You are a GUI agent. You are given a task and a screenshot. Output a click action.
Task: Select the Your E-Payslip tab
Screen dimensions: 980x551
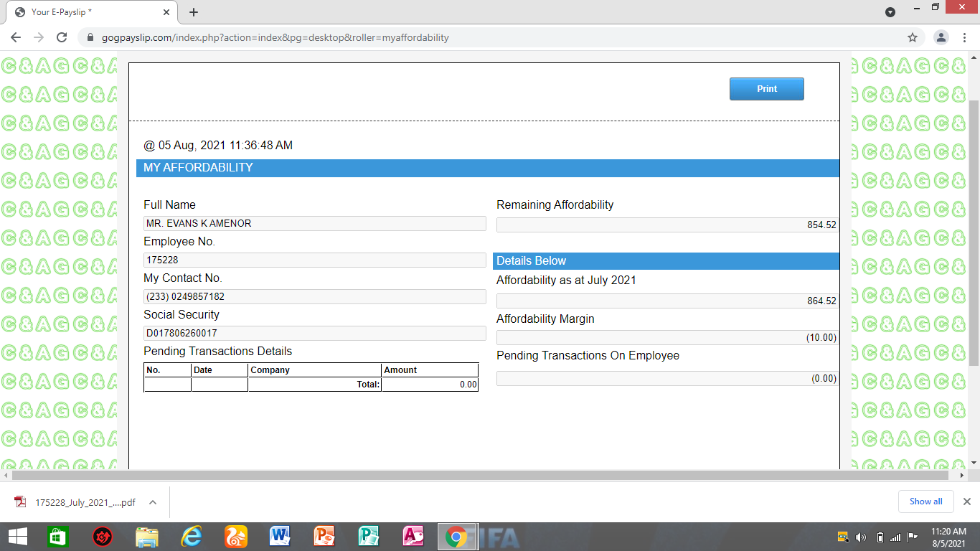86,12
